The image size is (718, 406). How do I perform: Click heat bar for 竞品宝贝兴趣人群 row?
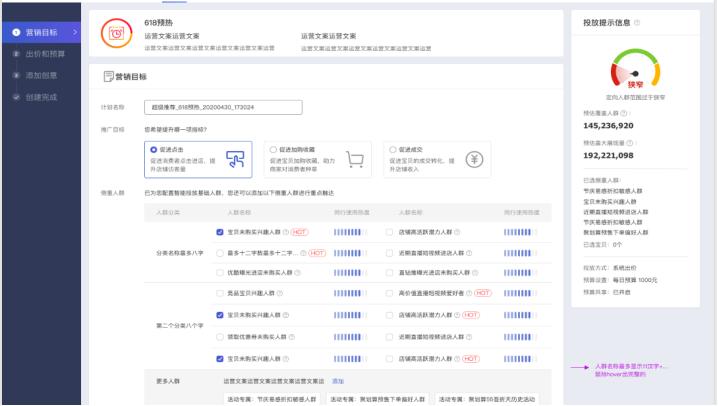(x=350, y=293)
